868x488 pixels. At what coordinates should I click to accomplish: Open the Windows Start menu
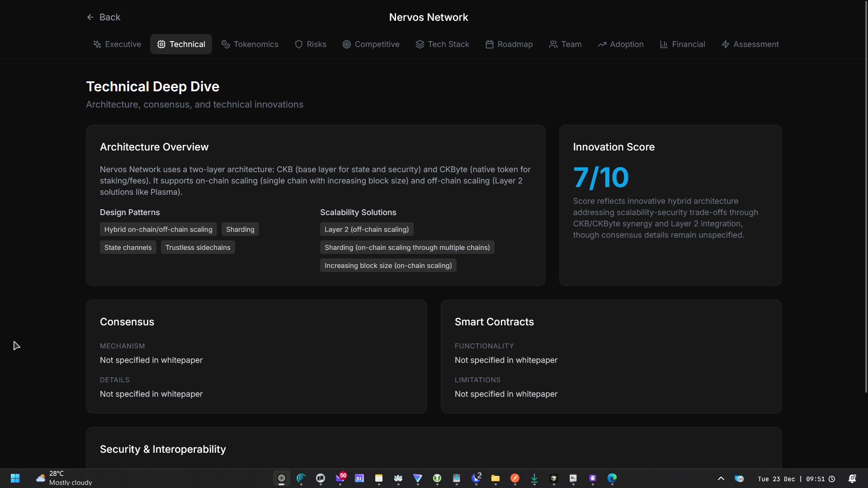15,478
